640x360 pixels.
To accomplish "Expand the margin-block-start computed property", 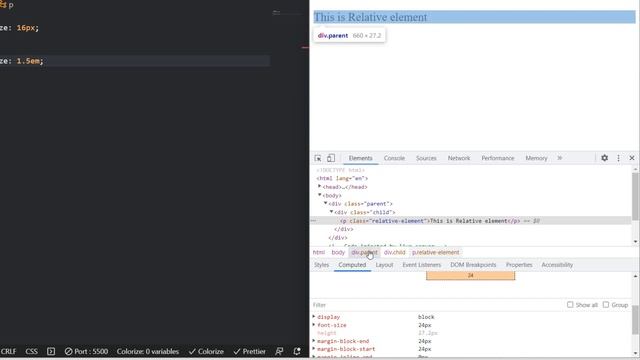I will 314,349.
